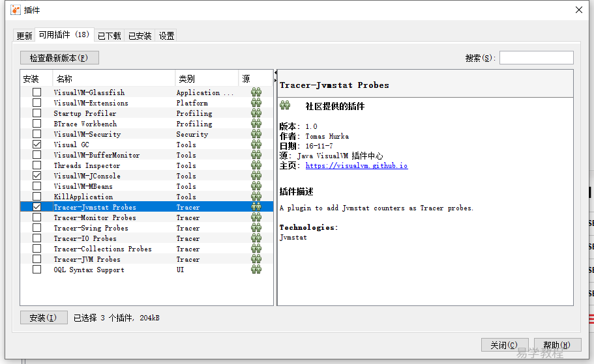The height and width of the screenshot is (364, 594).
Task: Sort by the 安装 column header
Action: [x=37, y=78]
